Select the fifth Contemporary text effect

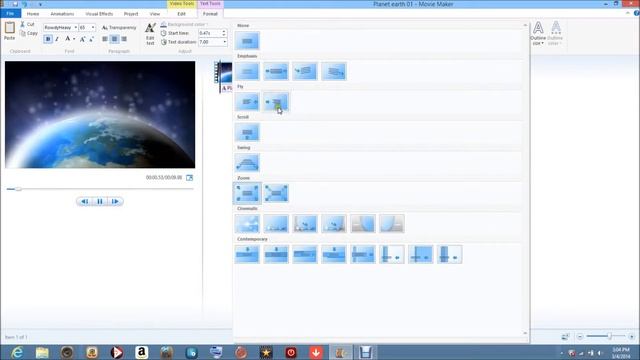point(363,254)
